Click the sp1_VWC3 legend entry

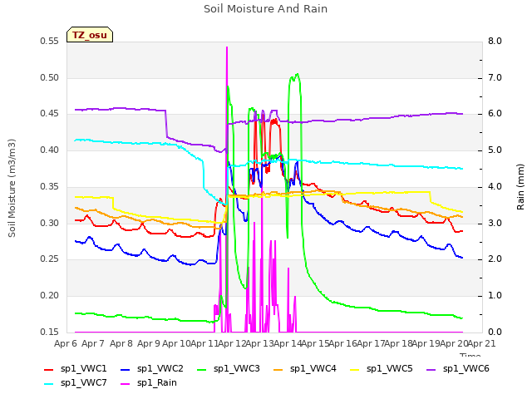(x=229, y=369)
